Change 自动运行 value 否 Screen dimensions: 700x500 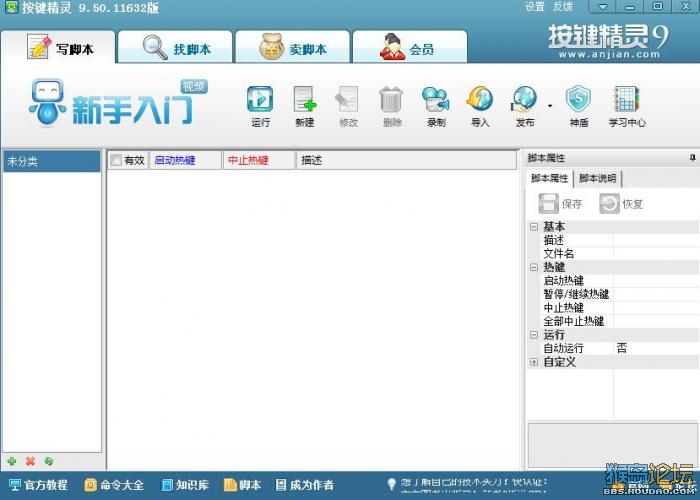tap(656, 348)
